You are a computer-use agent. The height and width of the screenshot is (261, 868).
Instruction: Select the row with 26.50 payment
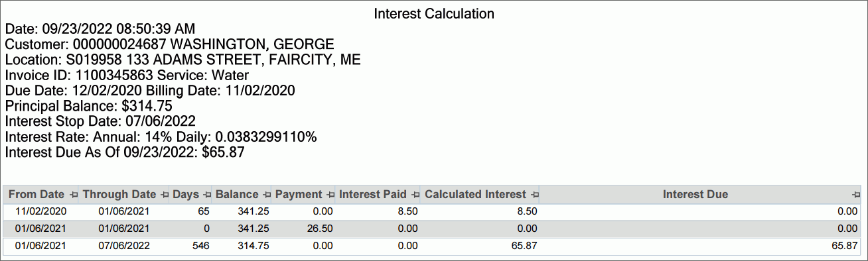(x=433, y=229)
